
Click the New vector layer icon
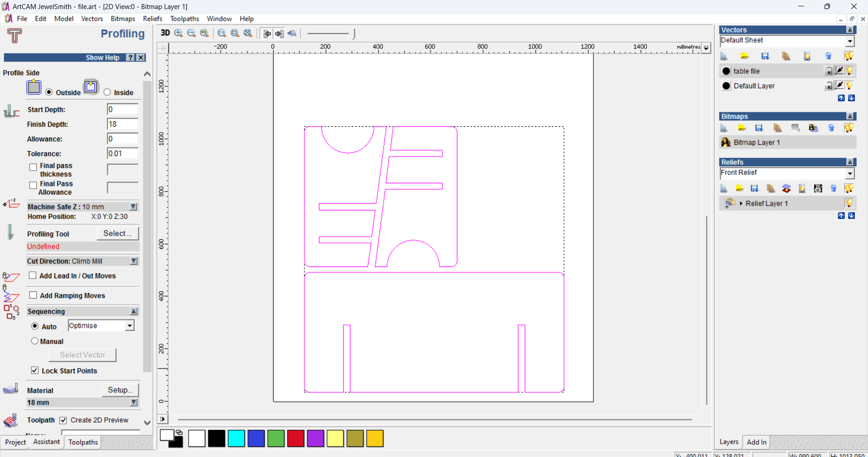724,56
